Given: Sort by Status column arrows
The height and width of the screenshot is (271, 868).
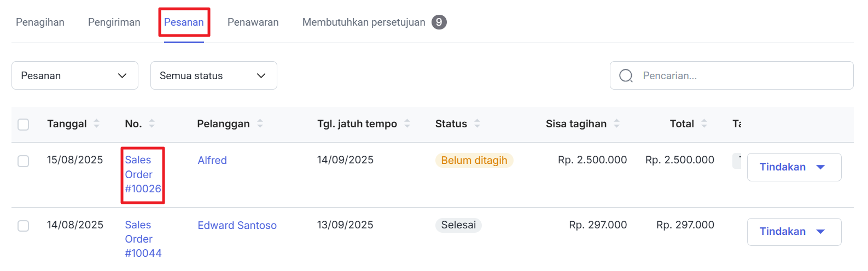Looking at the screenshot, I should click(477, 123).
